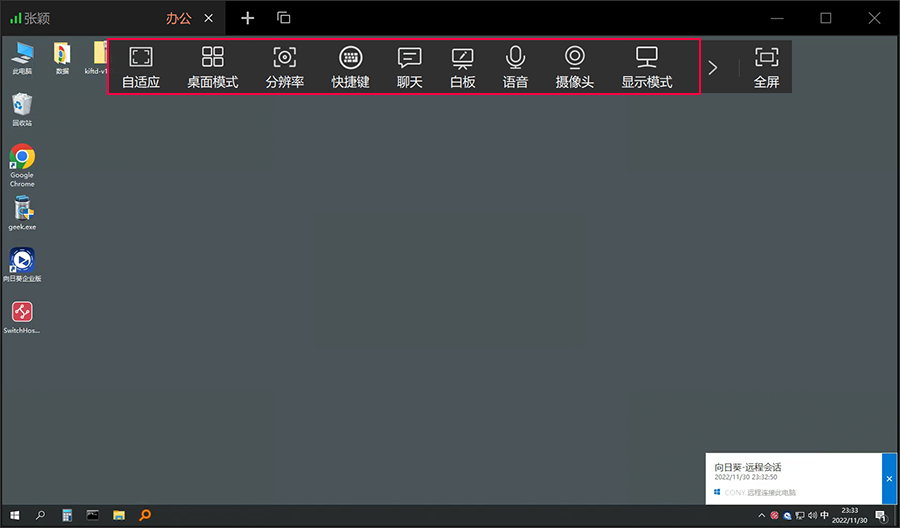Click the 向日葵-远程会话 notification title
The height and width of the screenshot is (528, 900).
click(747, 467)
